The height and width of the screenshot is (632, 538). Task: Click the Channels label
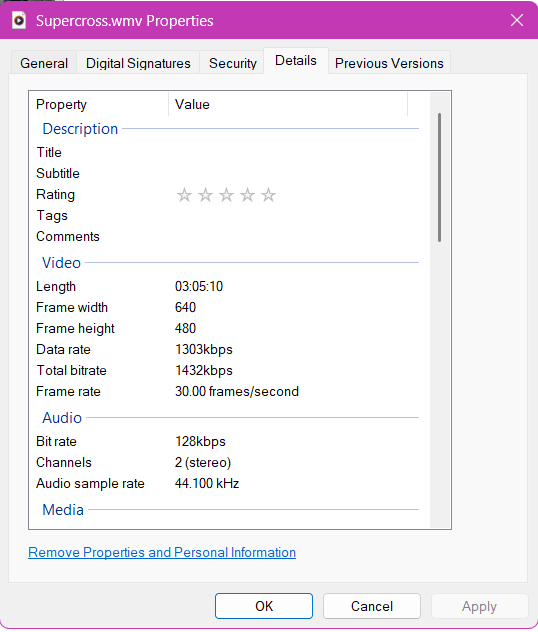(x=64, y=462)
